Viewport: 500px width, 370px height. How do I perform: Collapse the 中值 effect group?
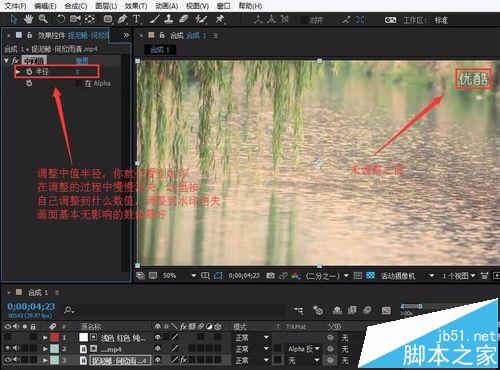(x=6, y=61)
